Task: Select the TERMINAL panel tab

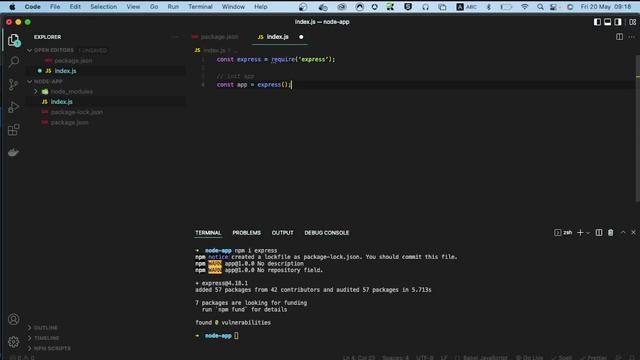Action: coord(208,233)
